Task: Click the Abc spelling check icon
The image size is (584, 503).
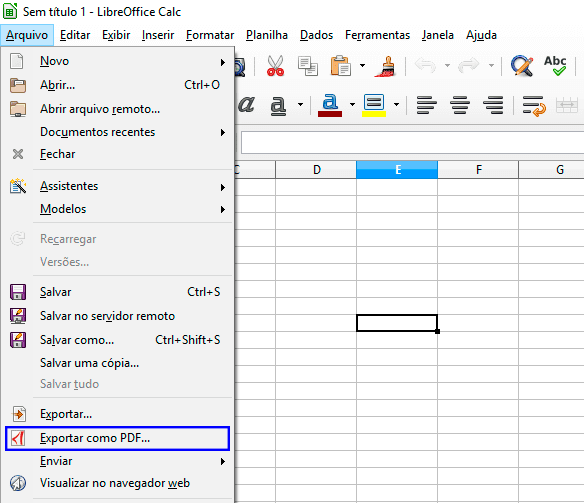Action: click(555, 66)
